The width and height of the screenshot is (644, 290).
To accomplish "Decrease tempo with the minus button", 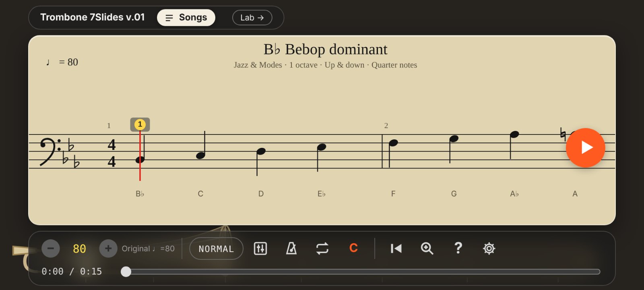I will point(51,249).
